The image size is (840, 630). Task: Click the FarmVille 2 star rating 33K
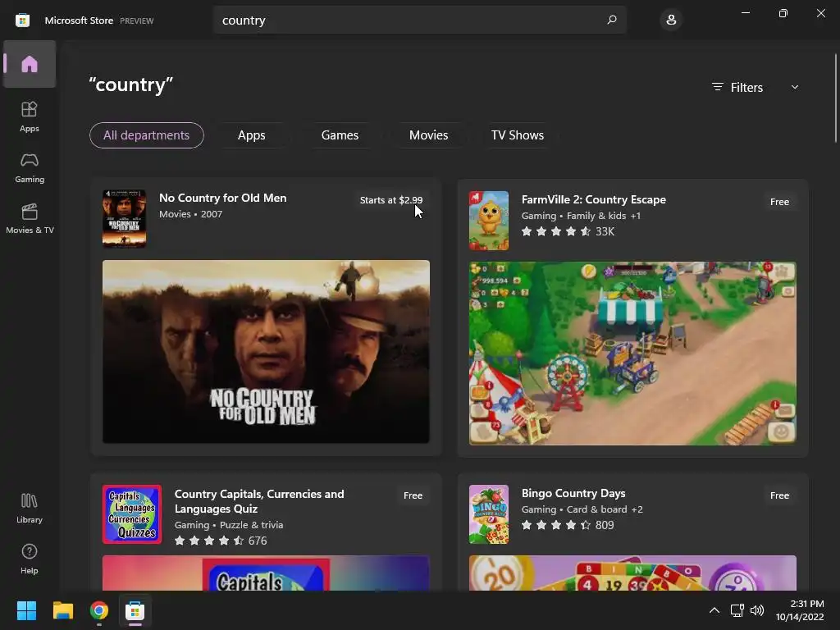coord(568,231)
